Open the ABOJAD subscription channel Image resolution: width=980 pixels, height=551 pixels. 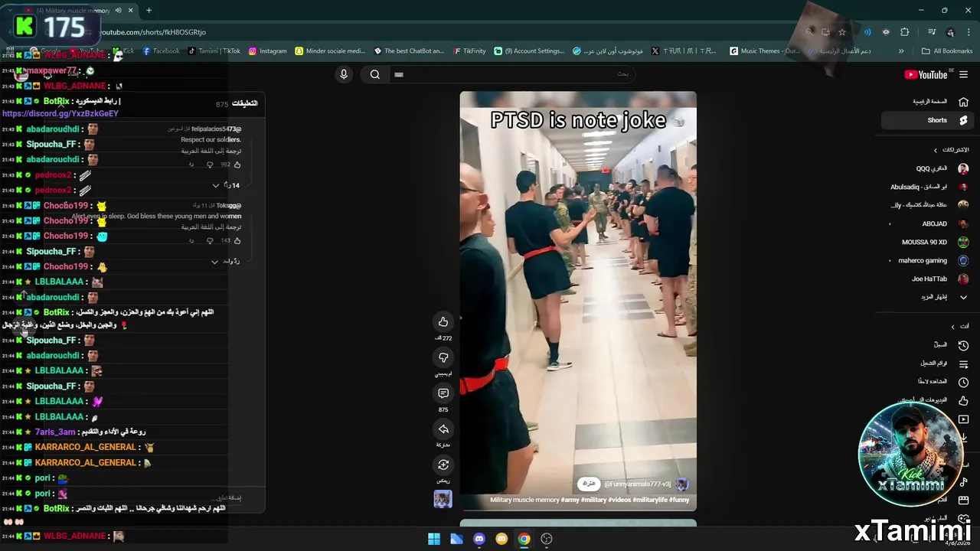[926, 223]
